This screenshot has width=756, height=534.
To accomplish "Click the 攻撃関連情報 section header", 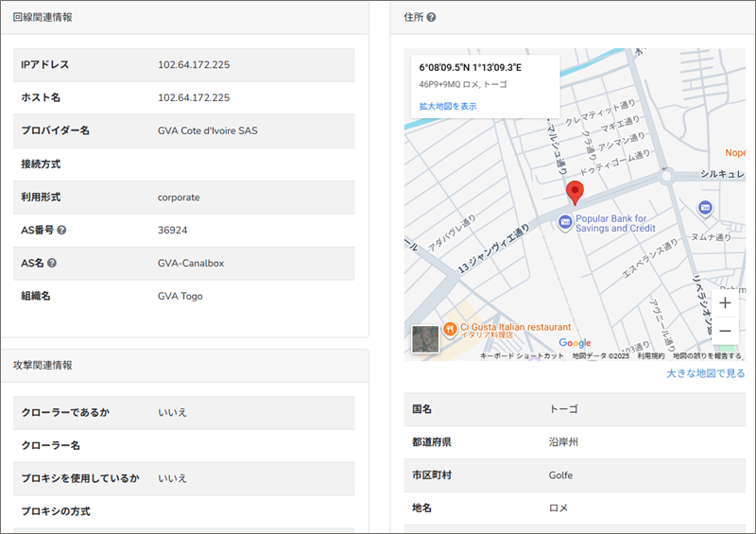I will pos(43,365).
